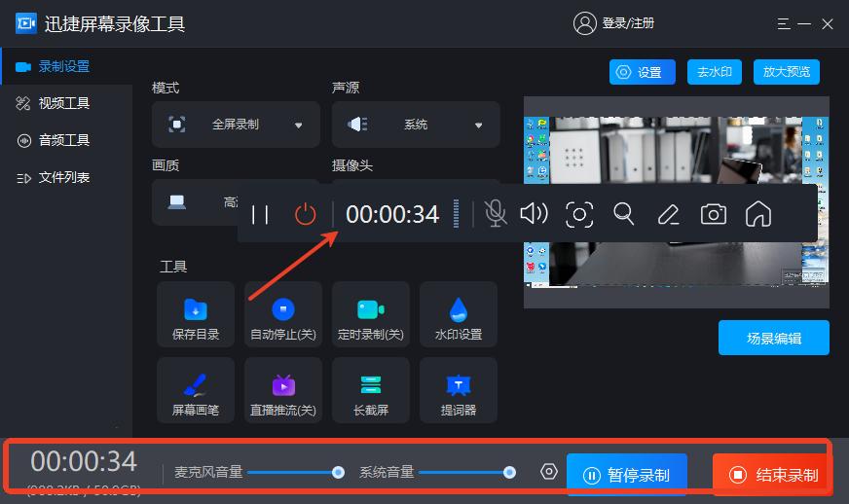The image size is (849, 504).
Task: Click 登录/注册 link
Action: pos(628,23)
